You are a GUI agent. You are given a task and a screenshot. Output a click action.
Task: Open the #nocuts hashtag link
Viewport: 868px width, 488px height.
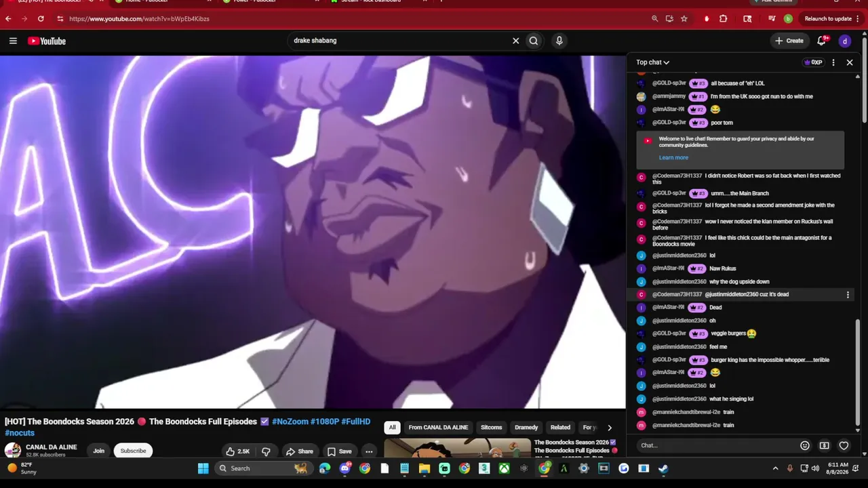(x=20, y=433)
